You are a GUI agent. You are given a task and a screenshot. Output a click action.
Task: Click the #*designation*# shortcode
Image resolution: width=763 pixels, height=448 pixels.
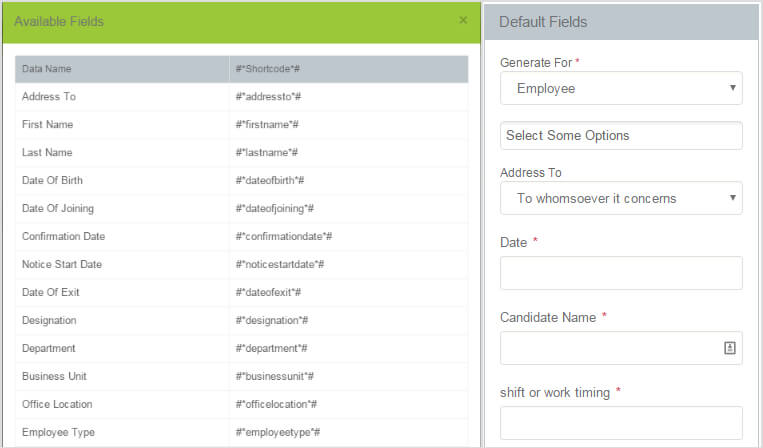tap(272, 321)
